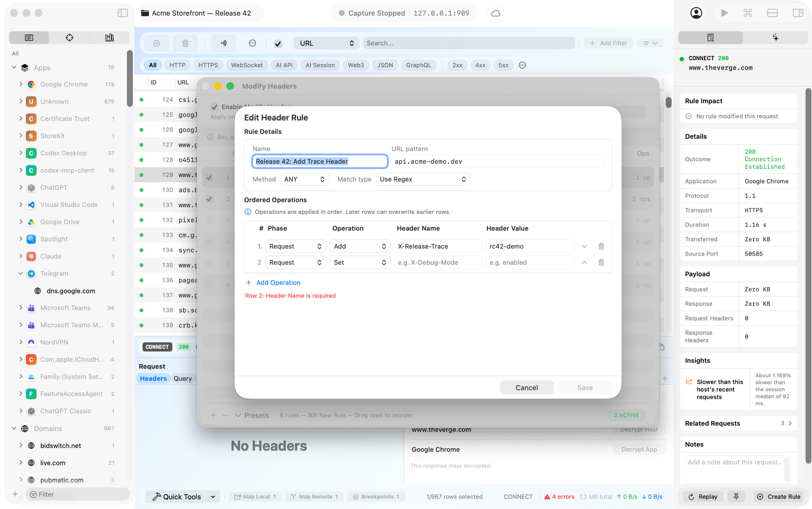Click the operations info circle icon
The height and width of the screenshot is (509, 812).
click(x=248, y=212)
